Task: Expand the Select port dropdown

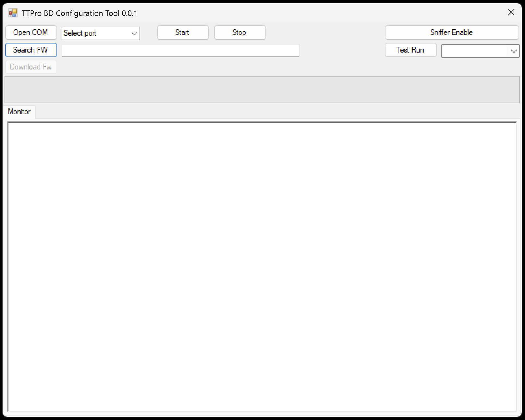Action: (101, 33)
